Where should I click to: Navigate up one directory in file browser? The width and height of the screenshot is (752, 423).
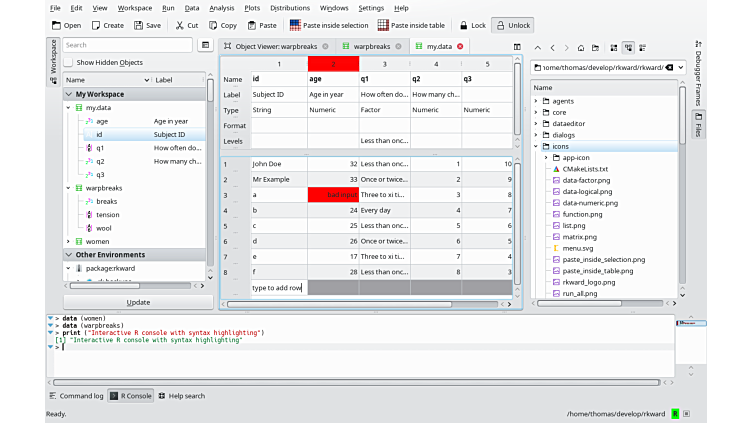pos(538,47)
